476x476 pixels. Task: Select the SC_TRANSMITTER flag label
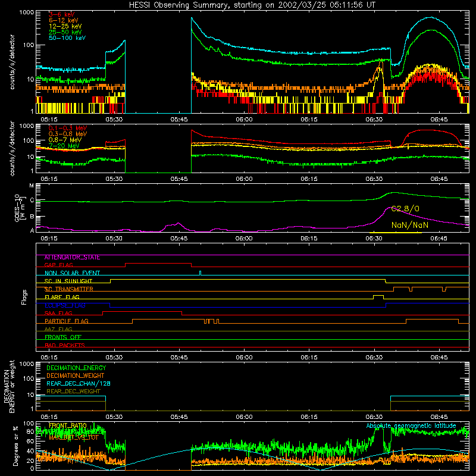[68, 289]
